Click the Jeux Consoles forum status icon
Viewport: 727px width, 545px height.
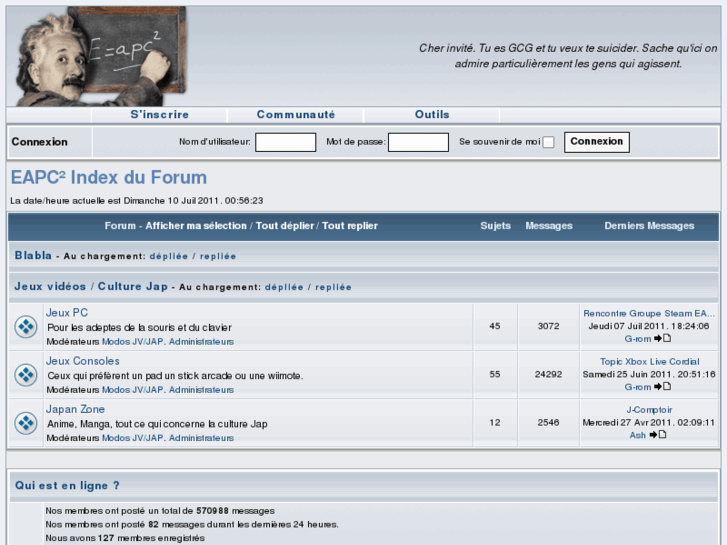[26, 375]
